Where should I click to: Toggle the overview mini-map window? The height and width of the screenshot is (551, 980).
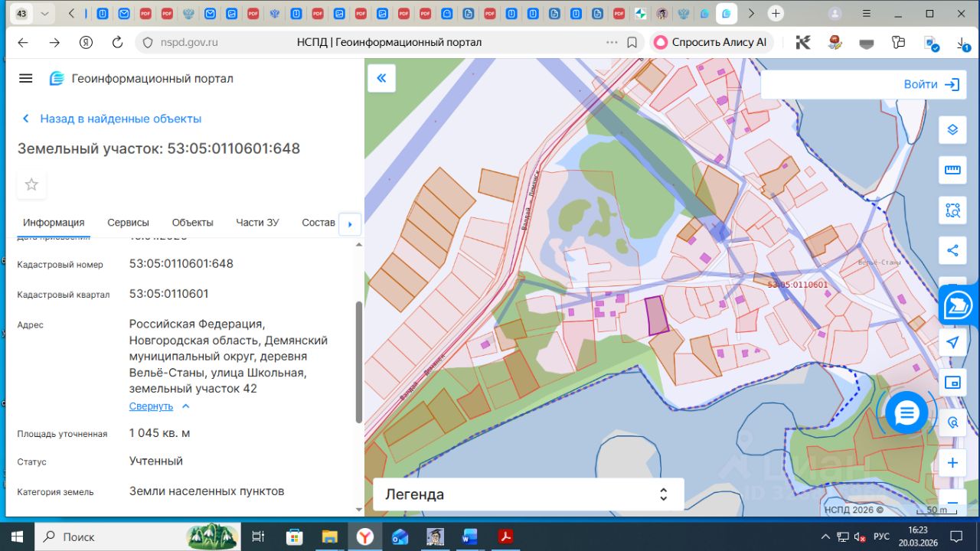(952, 383)
